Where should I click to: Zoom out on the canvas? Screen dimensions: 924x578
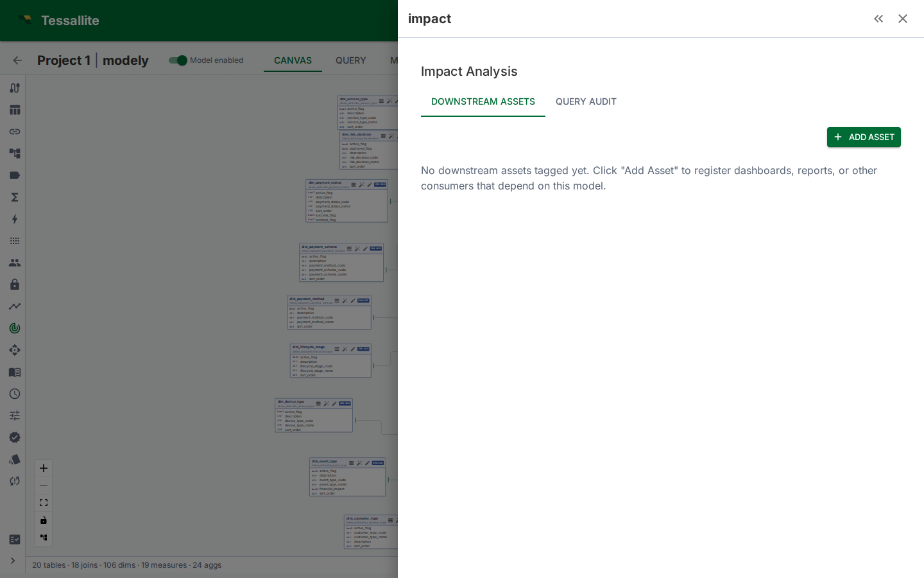(44, 486)
